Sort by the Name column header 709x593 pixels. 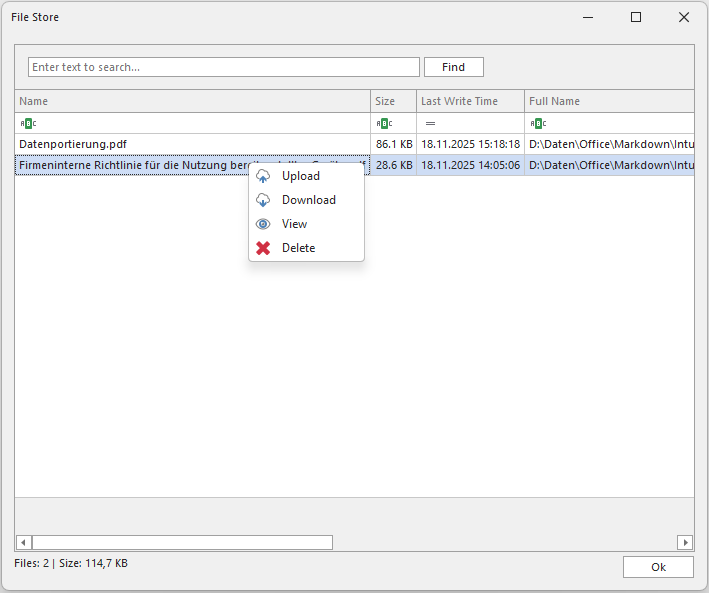(x=193, y=101)
